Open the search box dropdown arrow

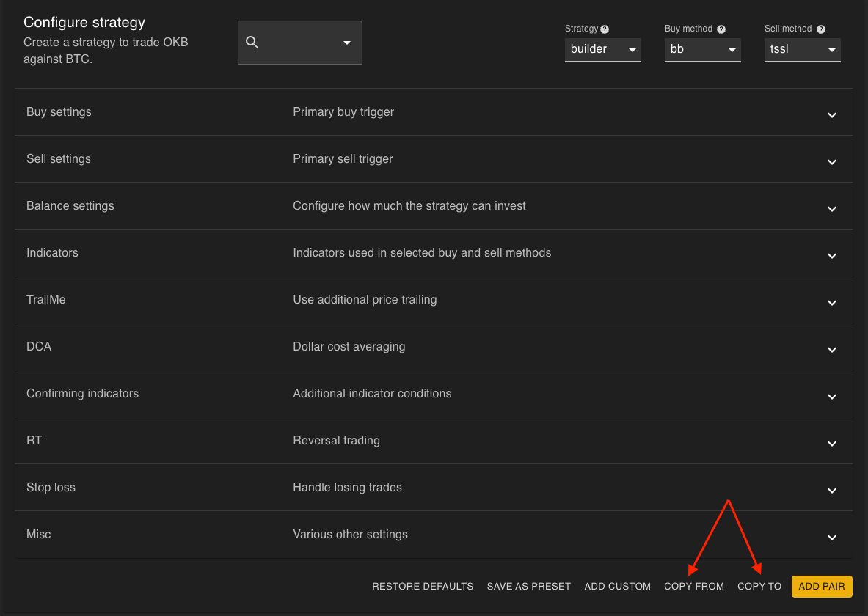[347, 43]
